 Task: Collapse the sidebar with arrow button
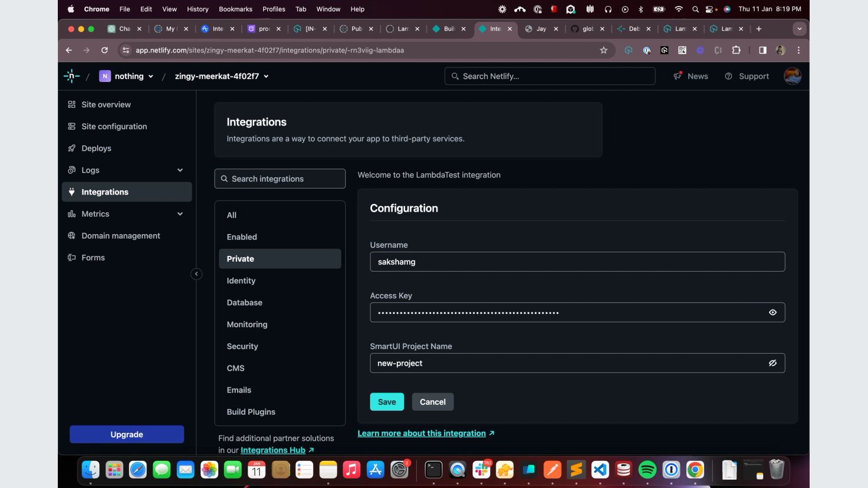click(x=196, y=273)
